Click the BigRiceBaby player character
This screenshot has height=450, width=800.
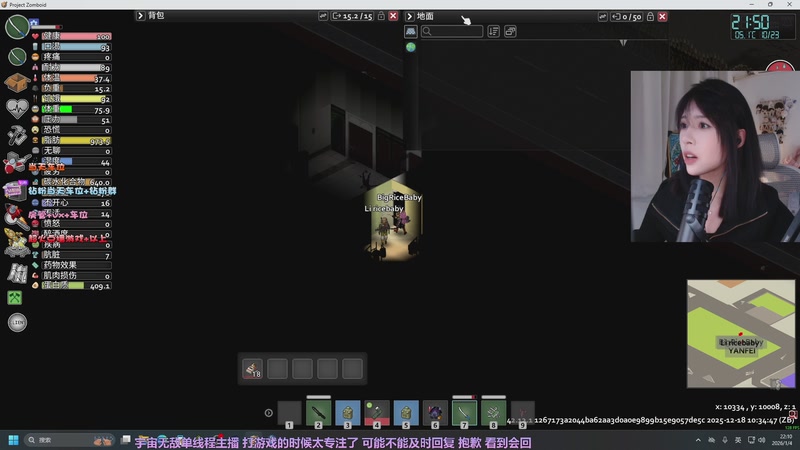tap(402, 222)
